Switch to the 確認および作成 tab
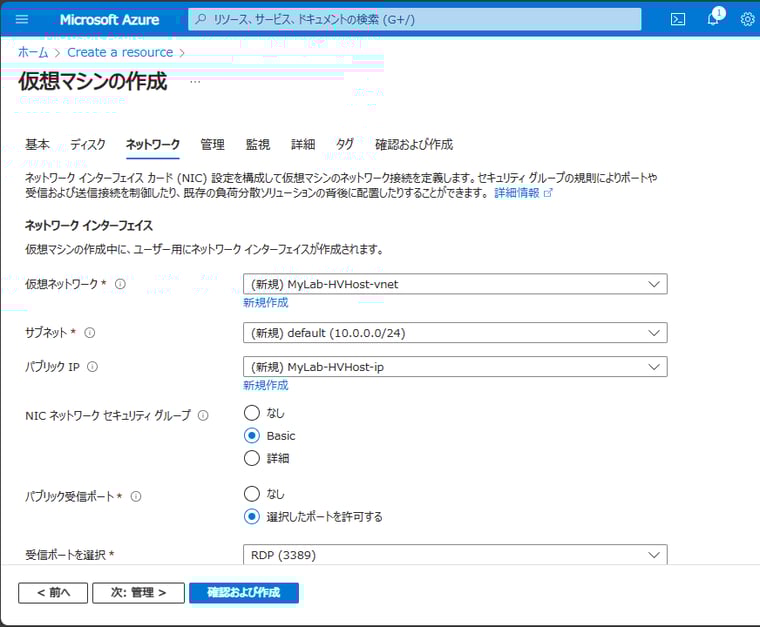This screenshot has height=627, width=760. coord(413,145)
